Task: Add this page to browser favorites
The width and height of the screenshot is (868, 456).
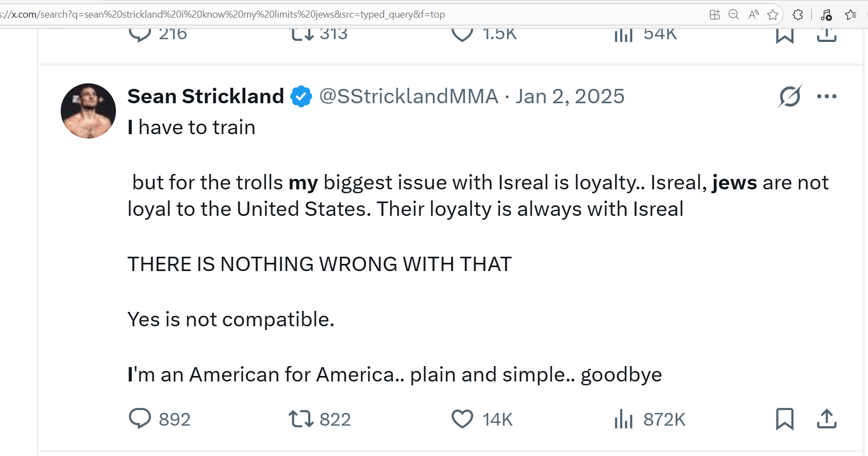Action: 773,14
